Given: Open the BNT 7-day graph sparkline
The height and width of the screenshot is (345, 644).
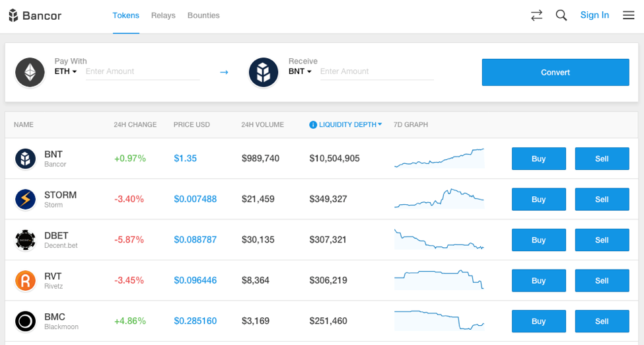Looking at the screenshot, I should [x=439, y=159].
